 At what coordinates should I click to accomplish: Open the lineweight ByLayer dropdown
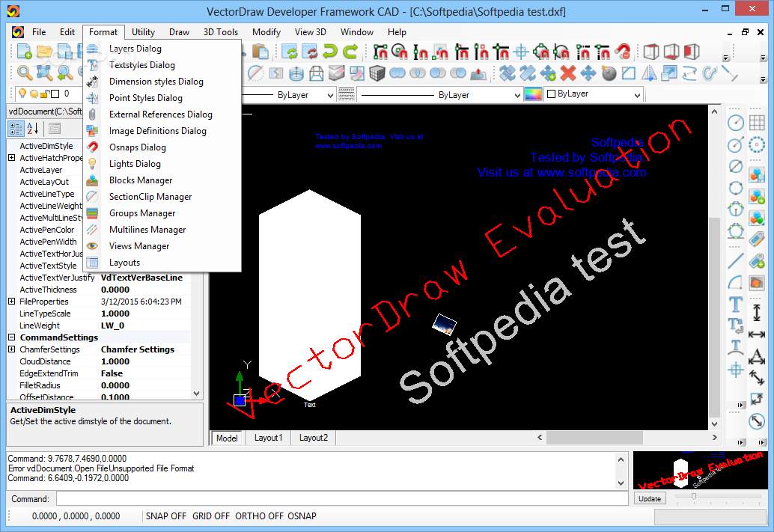(x=516, y=95)
